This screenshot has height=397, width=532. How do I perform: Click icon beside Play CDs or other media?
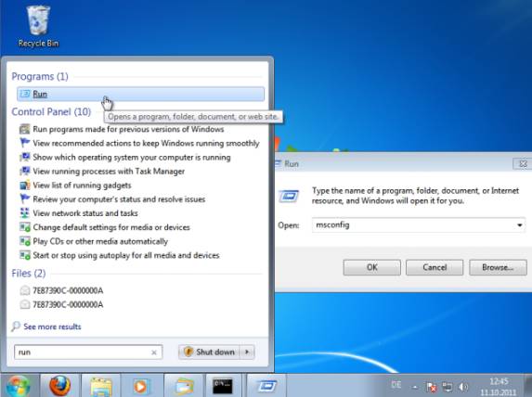point(24,241)
